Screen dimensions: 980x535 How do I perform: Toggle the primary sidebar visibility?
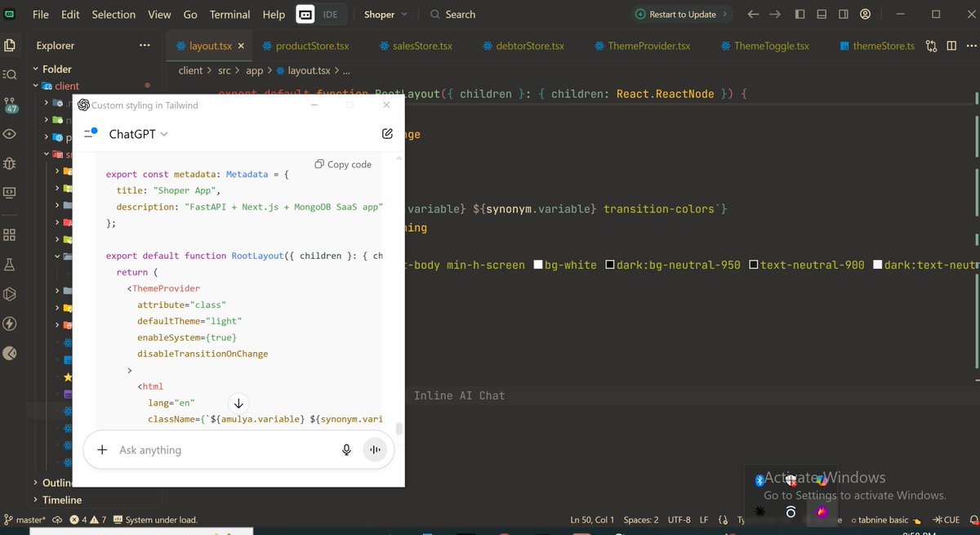800,14
